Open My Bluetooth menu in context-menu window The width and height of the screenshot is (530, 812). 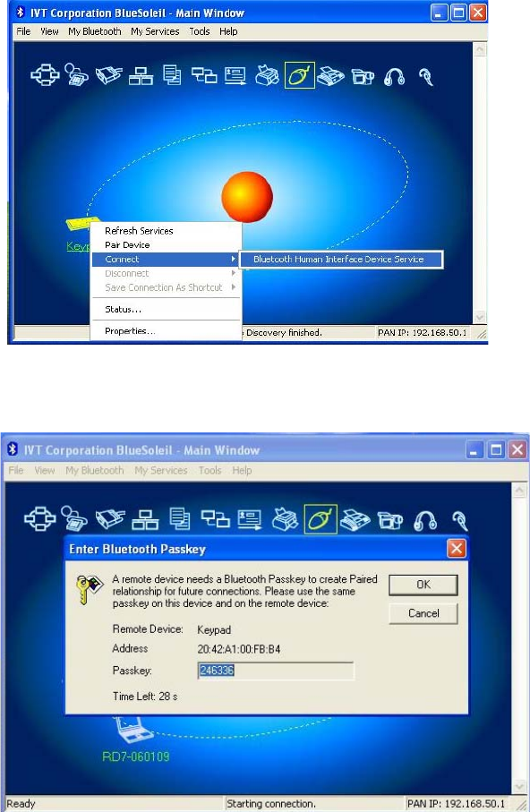point(94,31)
